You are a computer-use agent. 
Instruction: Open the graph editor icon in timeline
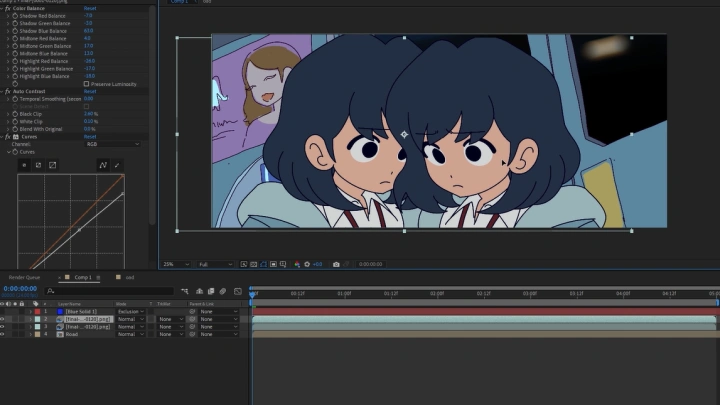tap(238, 291)
